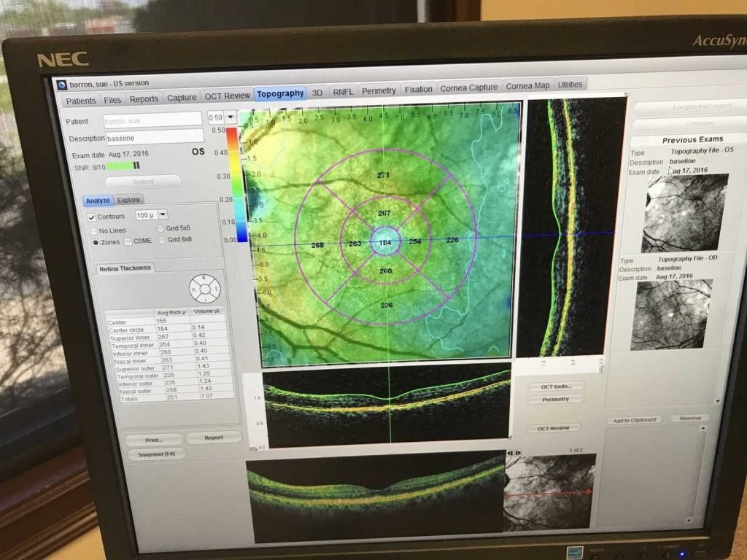Open the 0.50 scale dropdown

pyautogui.click(x=231, y=117)
